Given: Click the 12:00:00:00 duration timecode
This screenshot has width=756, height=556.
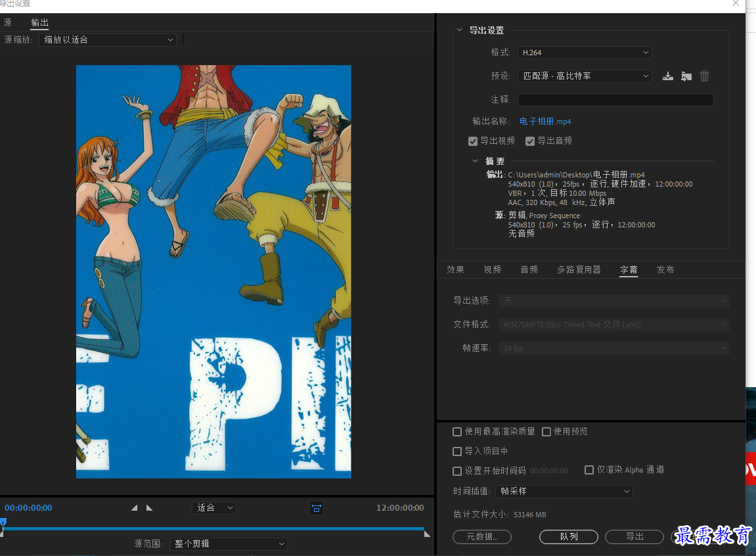Looking at the screenshot, I should pyautogui.click(x=400, y=508).
